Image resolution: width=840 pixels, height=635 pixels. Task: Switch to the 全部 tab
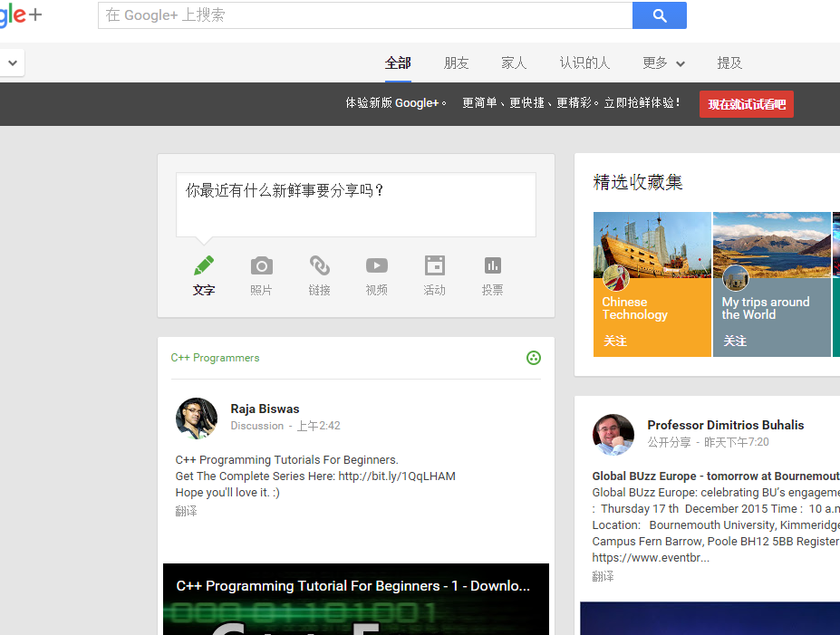398,63
